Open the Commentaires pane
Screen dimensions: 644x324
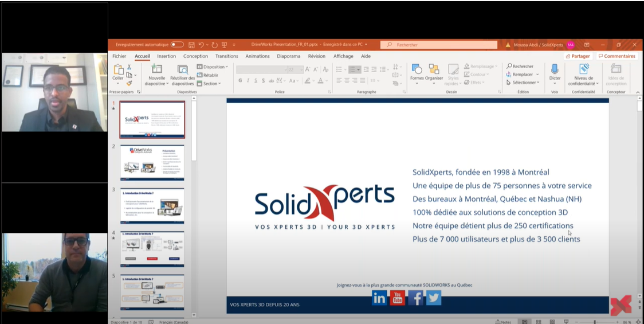617,56
